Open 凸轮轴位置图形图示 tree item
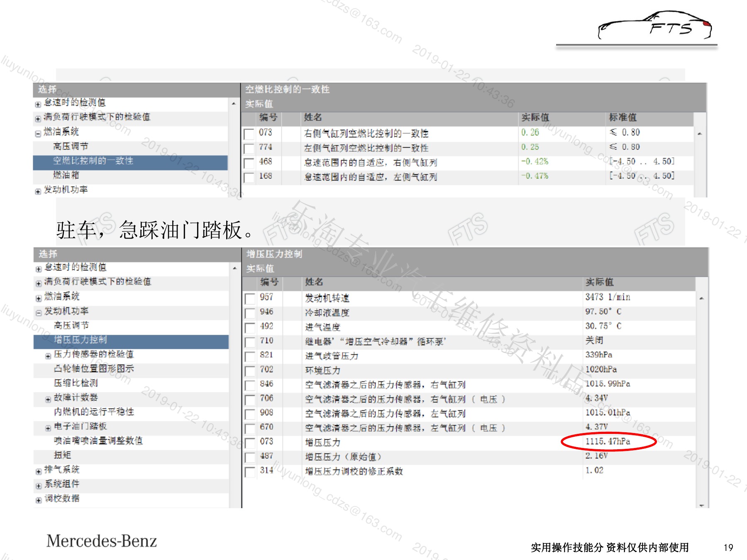The height and width of the screenshot is (560, 747). pyautogui.click(x=94, y=369)
